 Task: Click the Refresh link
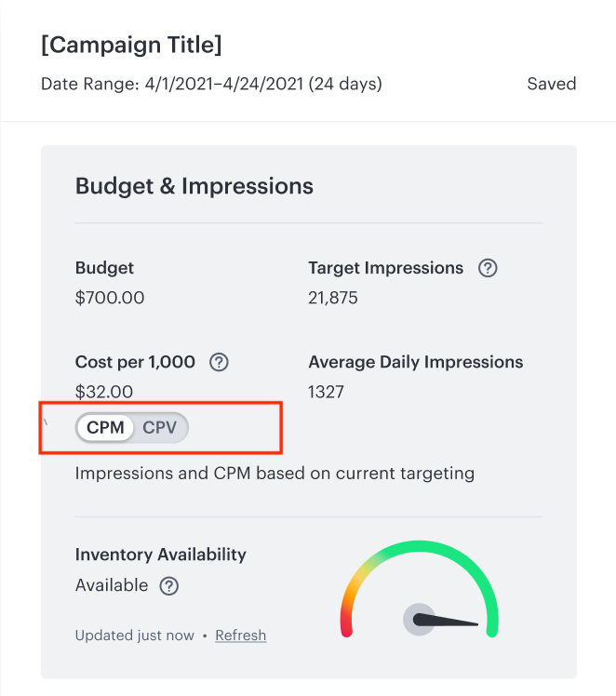click(x=241, y=636)
